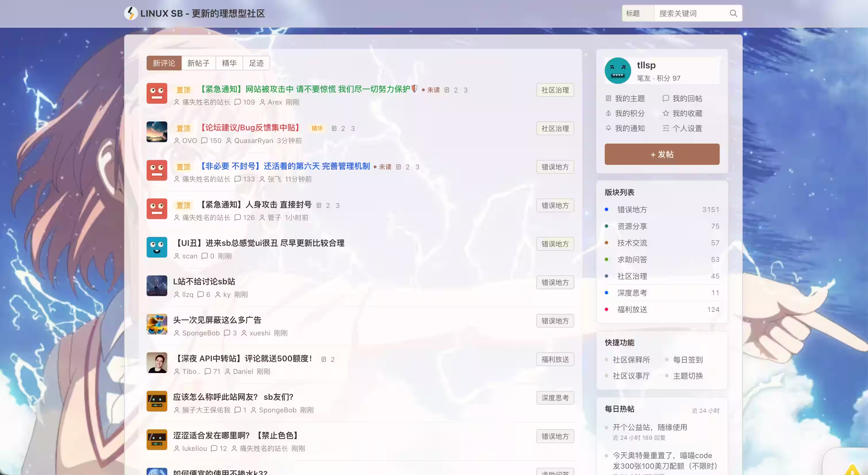Viewport: 868px width, 475px height.
Task: Click llzq's avatar on L站不给讨论sb站 post
Action: (157, 286)
